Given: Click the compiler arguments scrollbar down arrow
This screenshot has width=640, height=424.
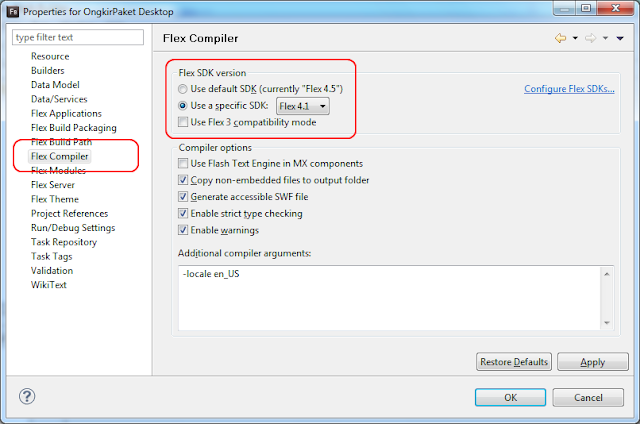Looking at the screenshot, I should click(x=607, y=323).
